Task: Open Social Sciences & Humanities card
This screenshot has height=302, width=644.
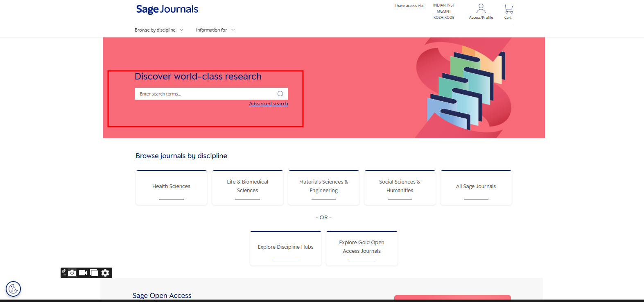Action: click(x=400, y=187)
